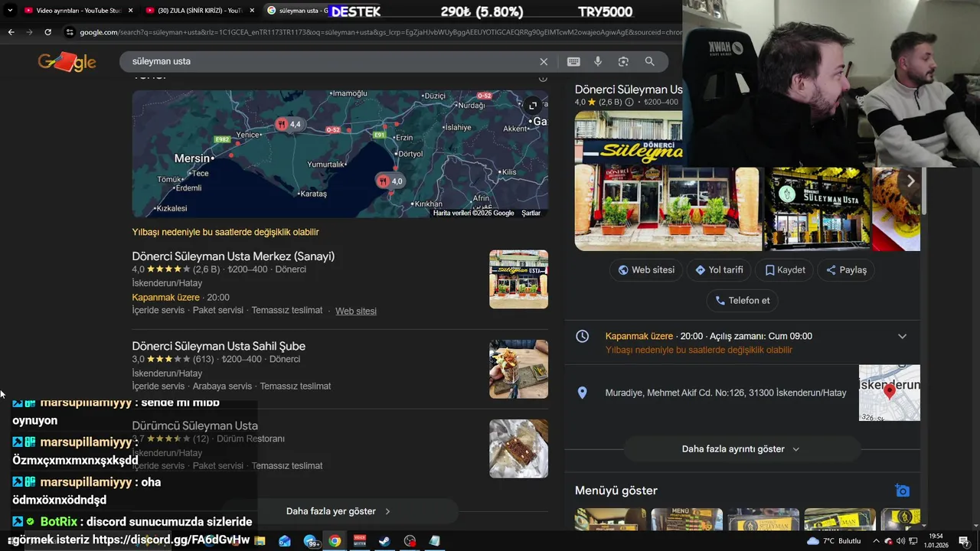Click the google.com address bar URL
Image resolution: width=980 pixels, height=551 pixels.
(379, 32)
